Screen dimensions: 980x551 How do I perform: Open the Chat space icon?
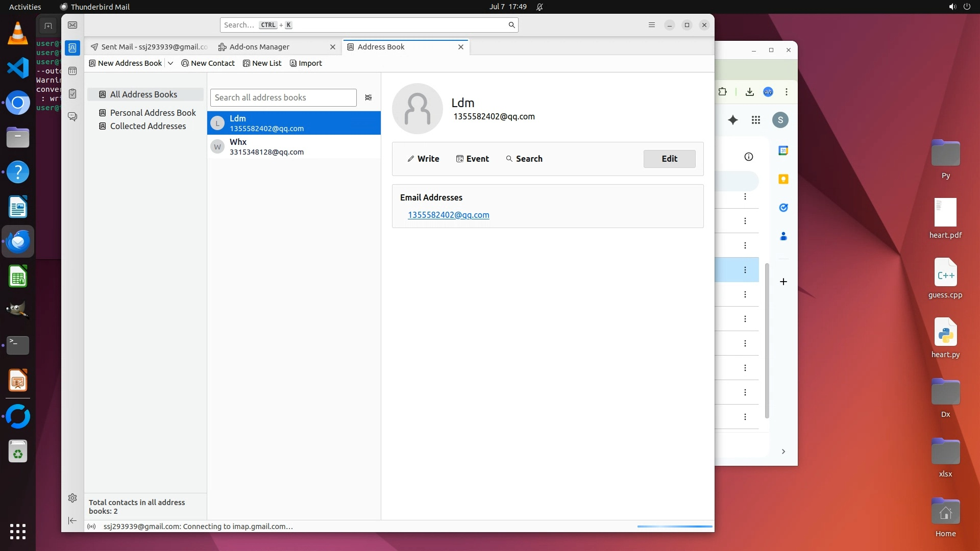click(72, 117)
